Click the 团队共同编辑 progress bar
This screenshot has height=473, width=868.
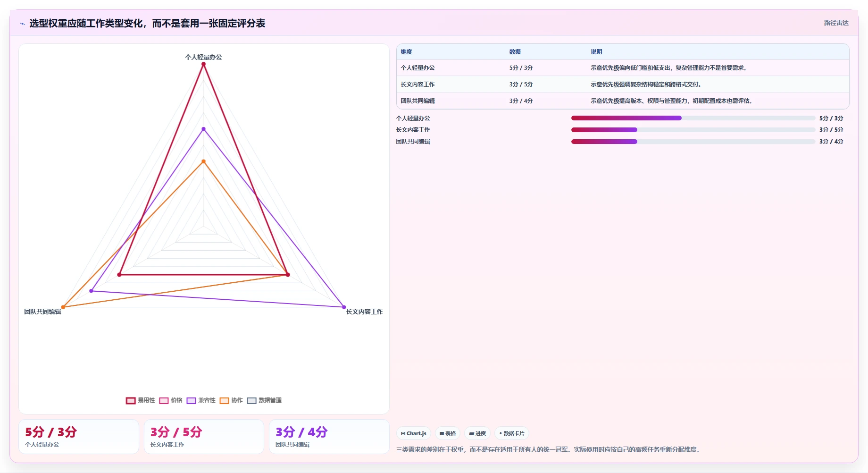(x=693, y=142)
